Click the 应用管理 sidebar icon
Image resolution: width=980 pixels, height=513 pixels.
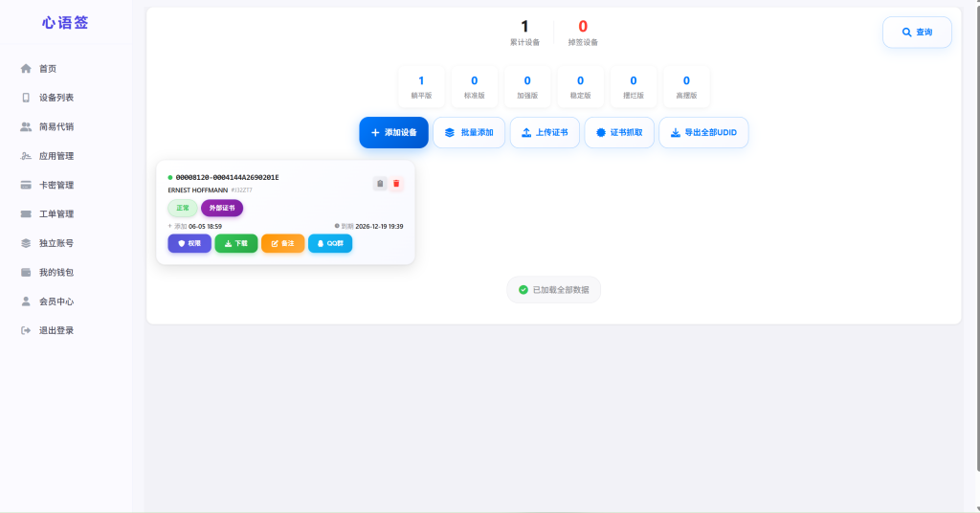coord(26,156)
